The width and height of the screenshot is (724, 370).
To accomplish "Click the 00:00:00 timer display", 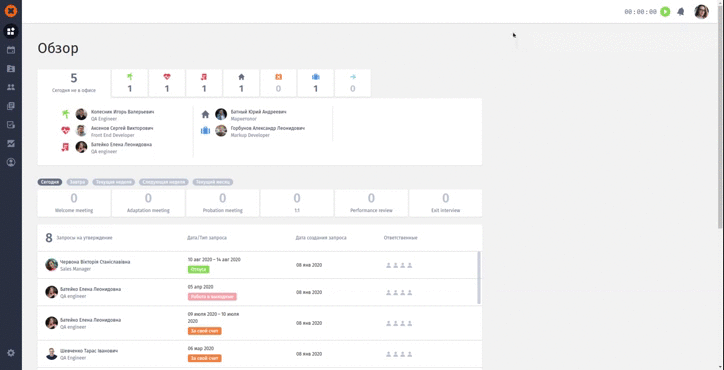I will pyautogui.click(x=640, y=12).
